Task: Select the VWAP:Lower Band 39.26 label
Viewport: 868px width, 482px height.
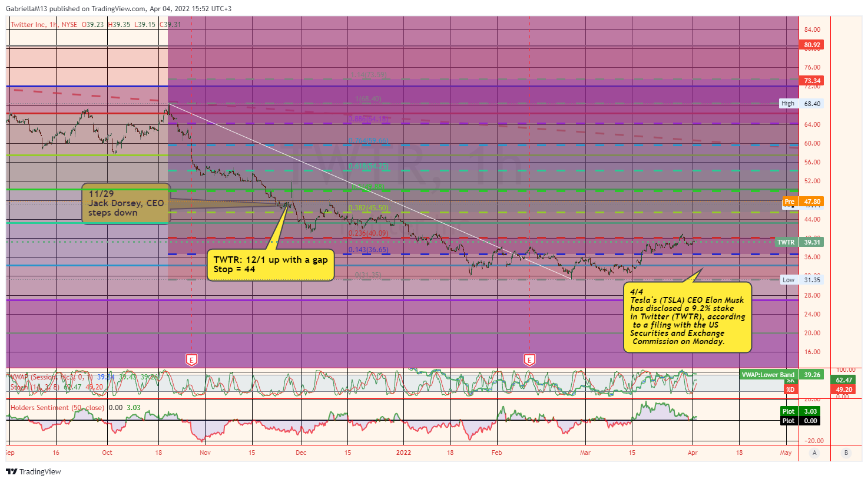Action: click(781, 375)
